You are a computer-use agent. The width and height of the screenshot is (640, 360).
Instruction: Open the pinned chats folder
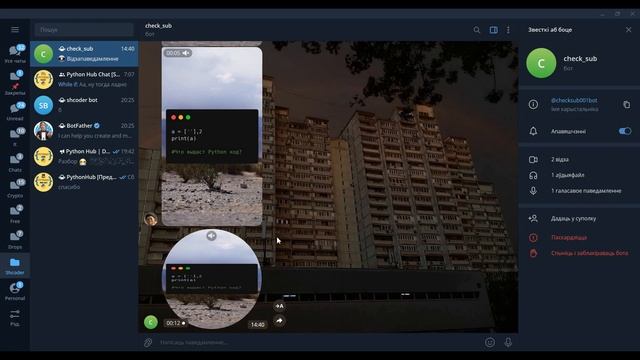pos(15,82)
